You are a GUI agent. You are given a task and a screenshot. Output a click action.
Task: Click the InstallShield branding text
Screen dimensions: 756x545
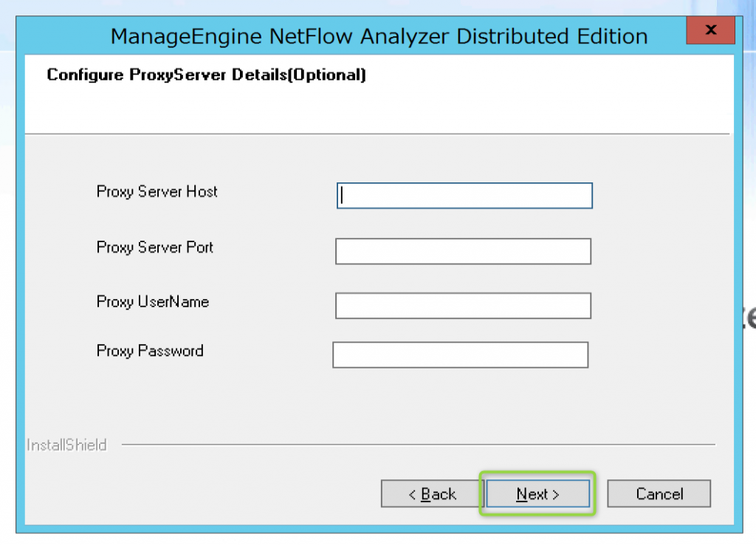coord(66,445)
